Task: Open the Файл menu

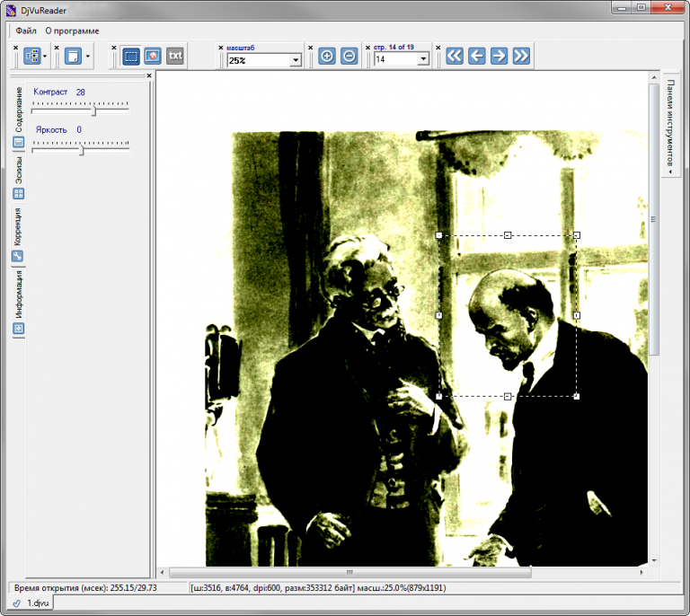Action: pyautogui.click(x=26, y=31)
